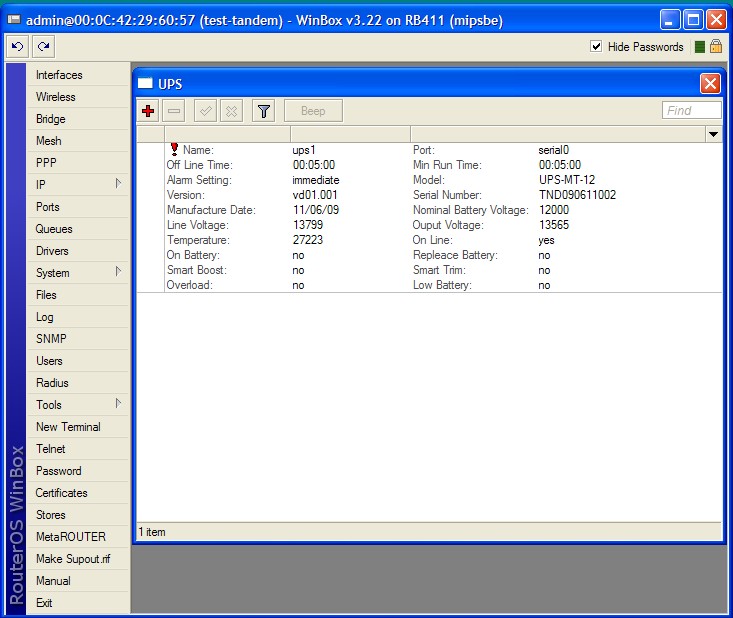This screenshot has height=618, width=733.
Task: Click the UPS window title icon
Action: [x=145, y=84]
